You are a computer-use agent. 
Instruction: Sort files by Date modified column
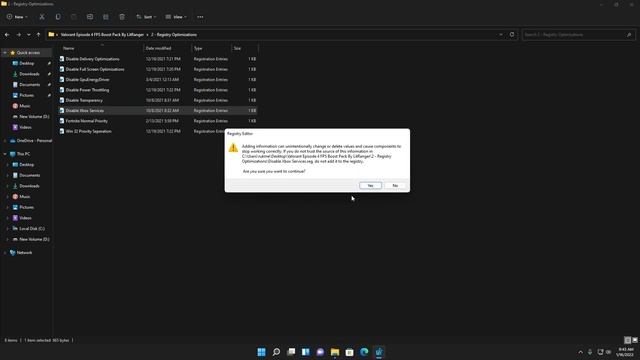(158, 48)
